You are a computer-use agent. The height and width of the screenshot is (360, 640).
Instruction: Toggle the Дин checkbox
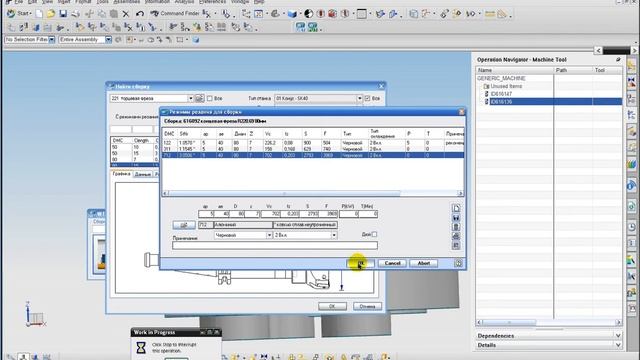click(x=374, y=234)
